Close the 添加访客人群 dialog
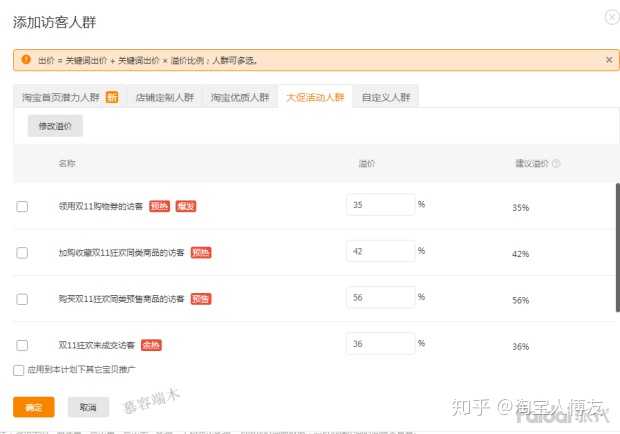Screen dimensions: 620x434 [611, 17]
